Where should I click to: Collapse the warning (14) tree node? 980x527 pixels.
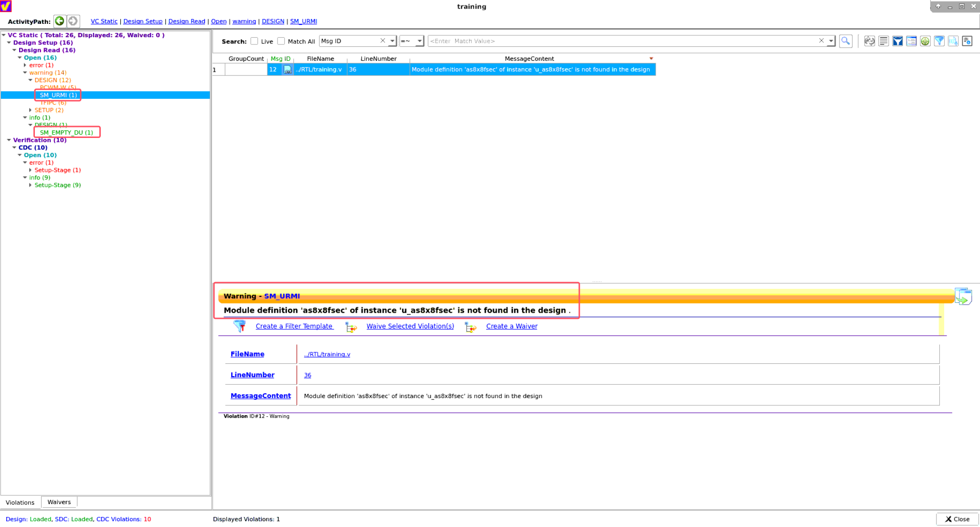[x=25, y=73]
